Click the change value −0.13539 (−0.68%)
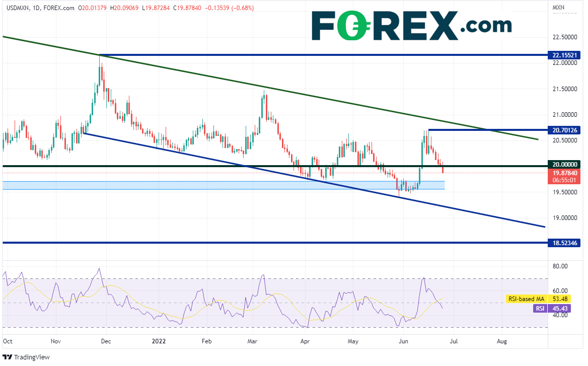Viewport: 588px width, 366px height. (x=229, y=8)
